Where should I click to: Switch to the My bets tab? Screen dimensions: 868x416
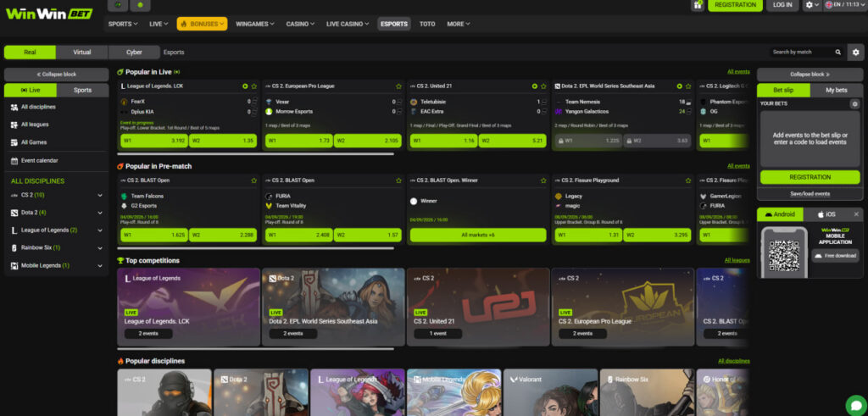(836, 90)
